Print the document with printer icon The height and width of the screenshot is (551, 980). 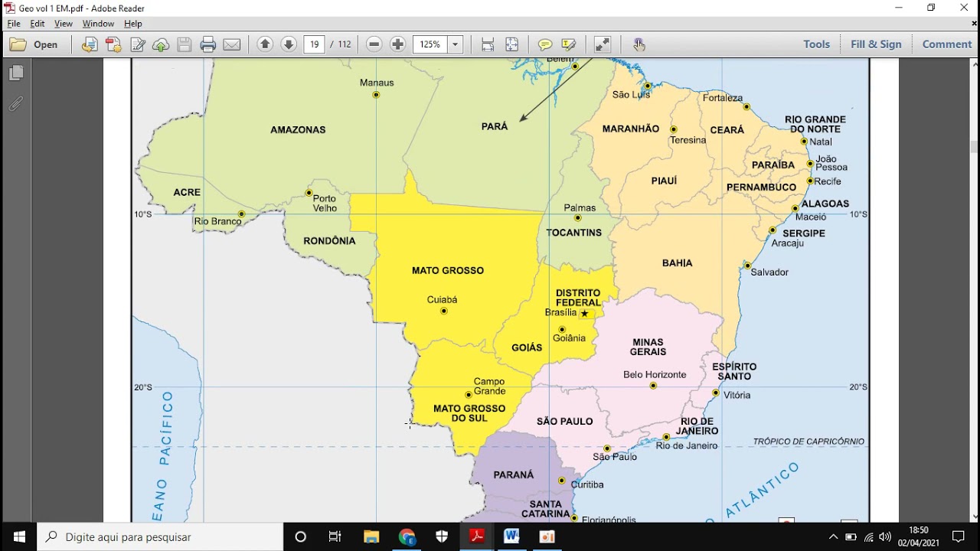pos(208,44)
